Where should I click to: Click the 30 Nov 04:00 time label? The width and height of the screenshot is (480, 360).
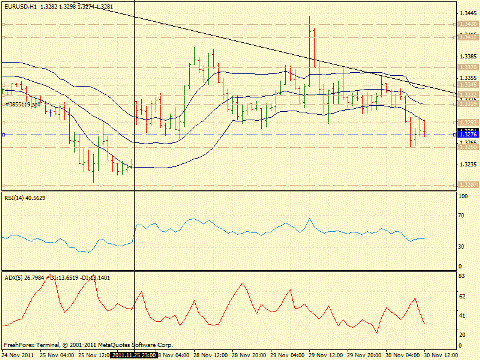click(403, 355)
